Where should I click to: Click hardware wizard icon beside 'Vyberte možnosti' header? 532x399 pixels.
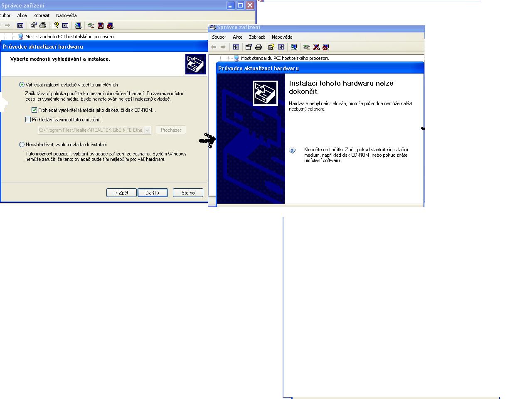195,64
